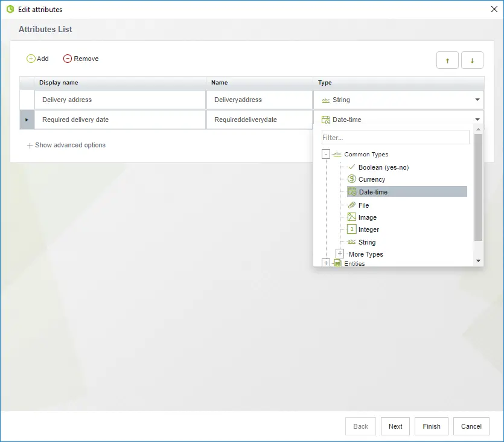Move attribute down with arrow button

click(x=472, y=60)
